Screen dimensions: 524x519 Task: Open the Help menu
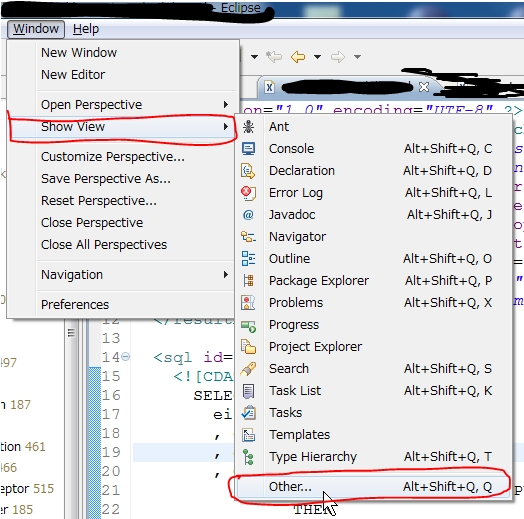pyautogui.click(x=86, y=29)
